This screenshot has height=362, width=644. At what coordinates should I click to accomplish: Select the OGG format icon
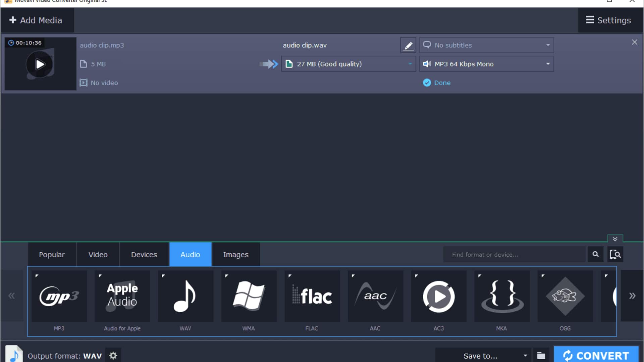click(565, 296)
